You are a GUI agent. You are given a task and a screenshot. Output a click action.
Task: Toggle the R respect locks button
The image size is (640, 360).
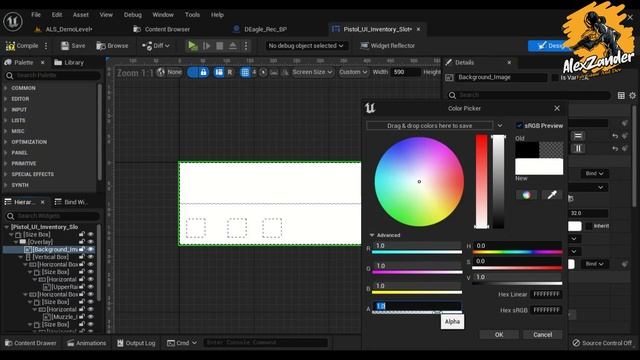tap(230, 72)
